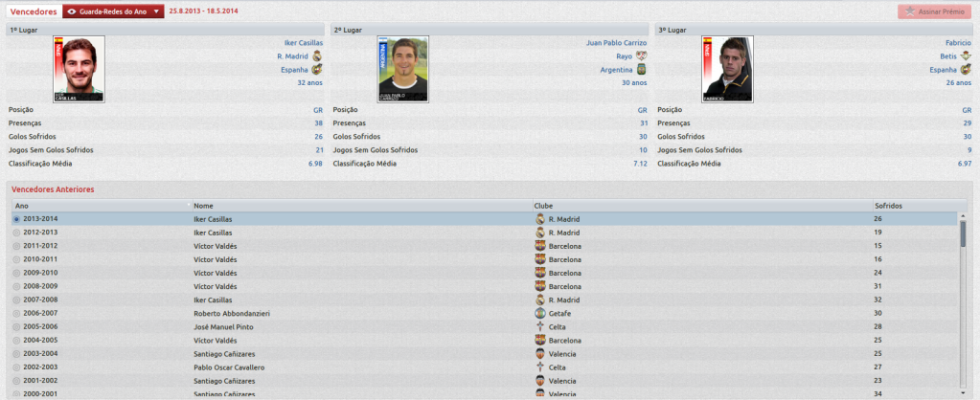Click Valencia crest in the 2003-2004 row
This screenshot has width=980, height=400.
540,354
